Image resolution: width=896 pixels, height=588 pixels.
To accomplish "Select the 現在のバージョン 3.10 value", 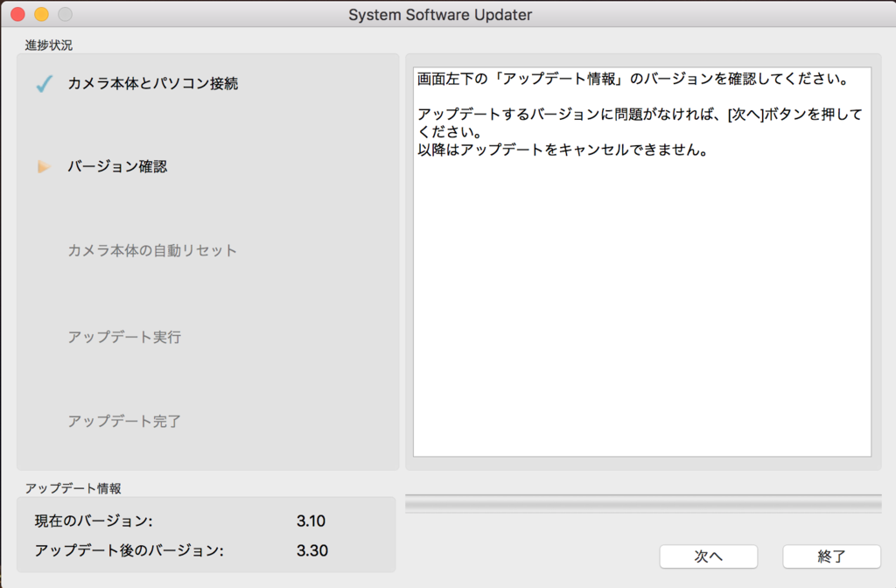I will [x=312, y=521].
